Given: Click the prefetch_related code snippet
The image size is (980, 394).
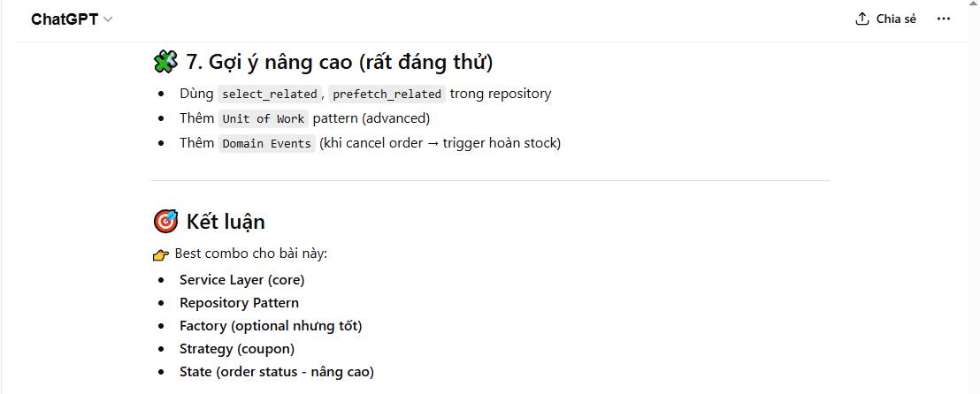Looking at the screenshot, I should 387,94.
